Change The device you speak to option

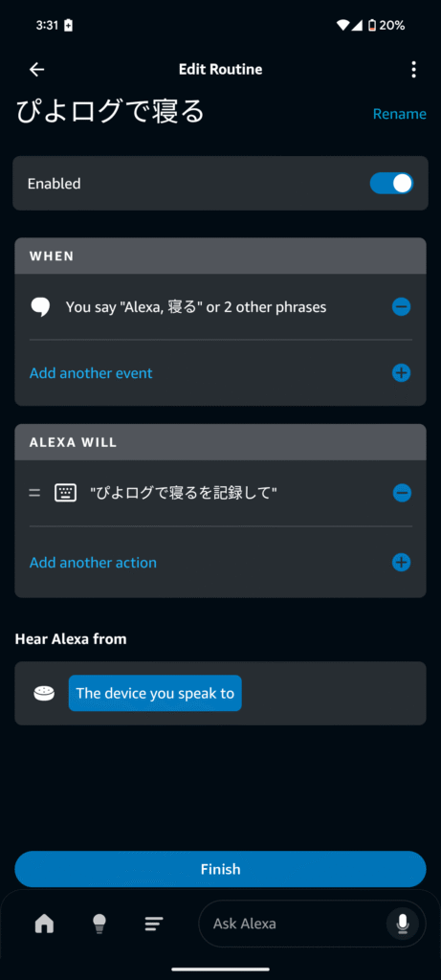point(155,693)
